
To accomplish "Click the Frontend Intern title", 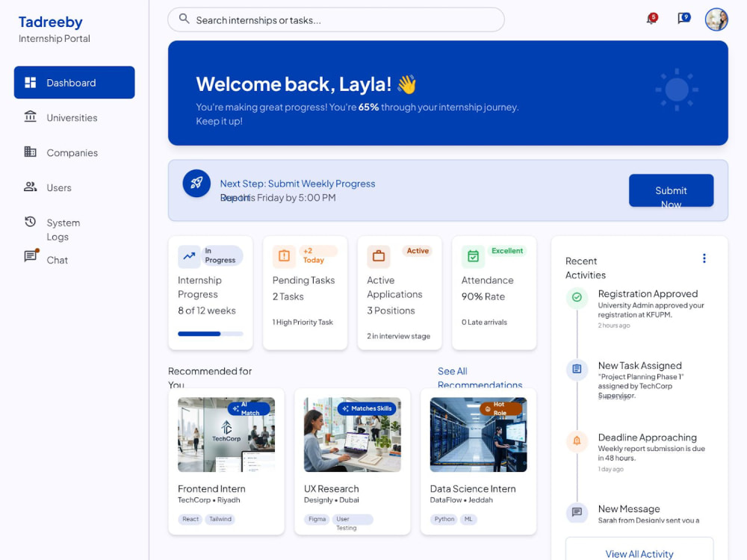I will pyautogui.click(x=211, y=488).
